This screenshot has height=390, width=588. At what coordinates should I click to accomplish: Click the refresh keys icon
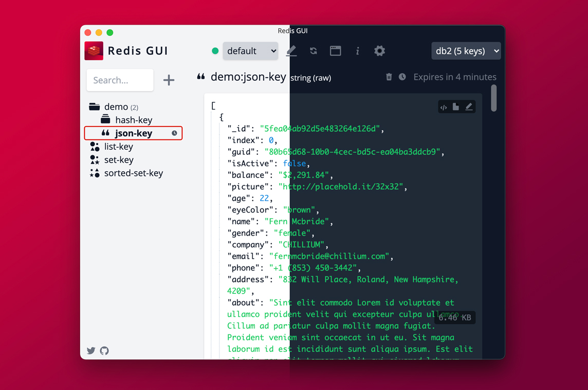point(314,50)
